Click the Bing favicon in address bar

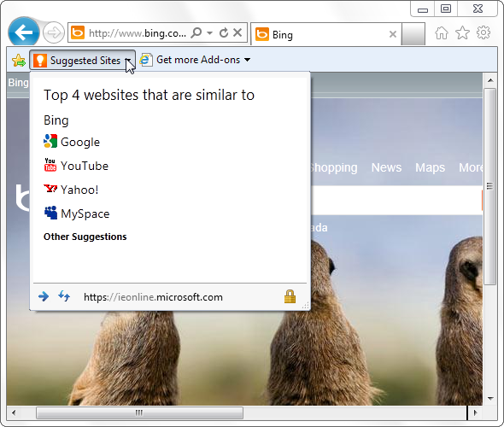pos(78,32)
